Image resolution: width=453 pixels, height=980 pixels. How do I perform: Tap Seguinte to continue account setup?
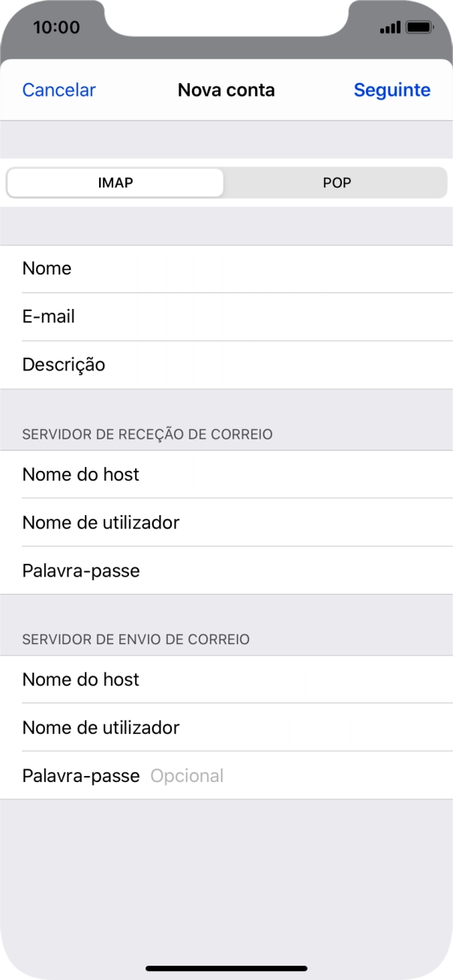coord(391,89)
